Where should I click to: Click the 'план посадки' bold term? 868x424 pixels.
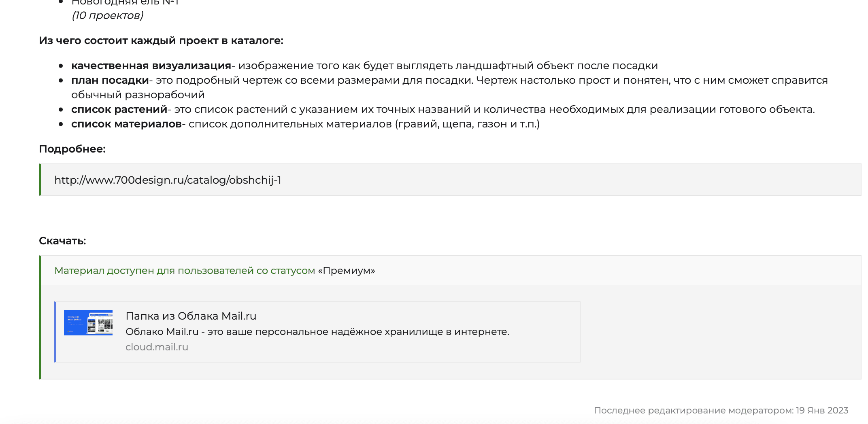point(110,80)
